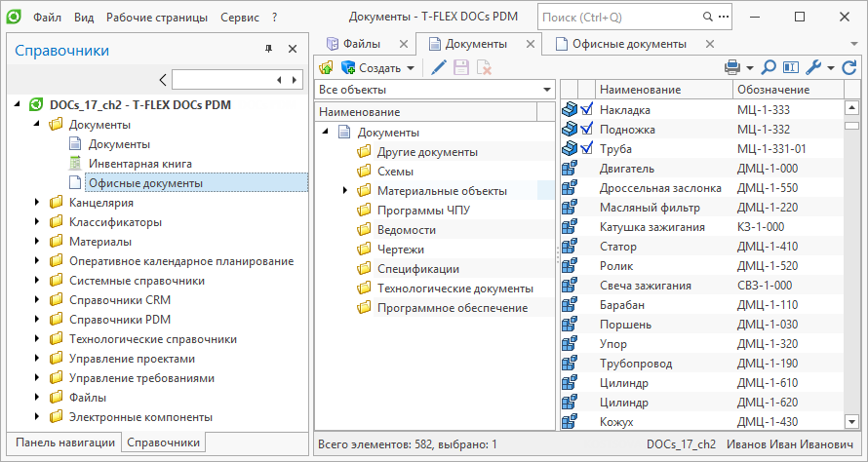Screen dimensions: 868x462
Task: Click the table scrollbar down arrow
Action: tap(852, 422)
